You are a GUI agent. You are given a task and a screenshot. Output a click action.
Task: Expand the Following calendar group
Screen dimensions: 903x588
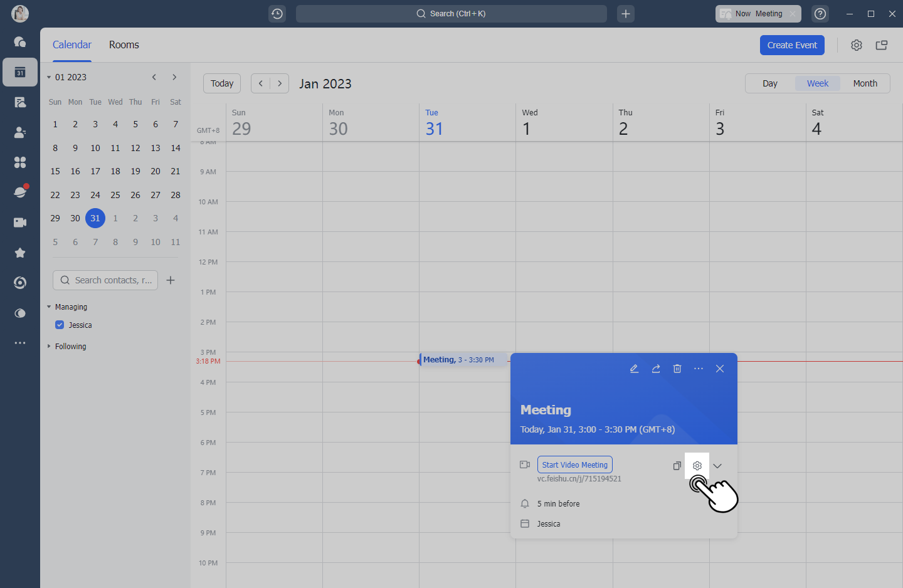49,346
